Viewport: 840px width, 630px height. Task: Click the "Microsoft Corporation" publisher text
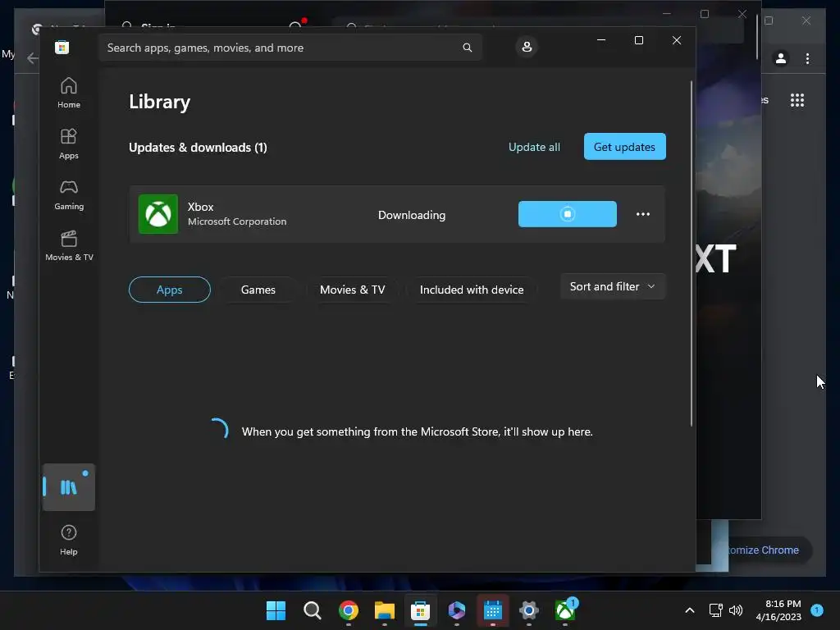click(x=237, y=221)
